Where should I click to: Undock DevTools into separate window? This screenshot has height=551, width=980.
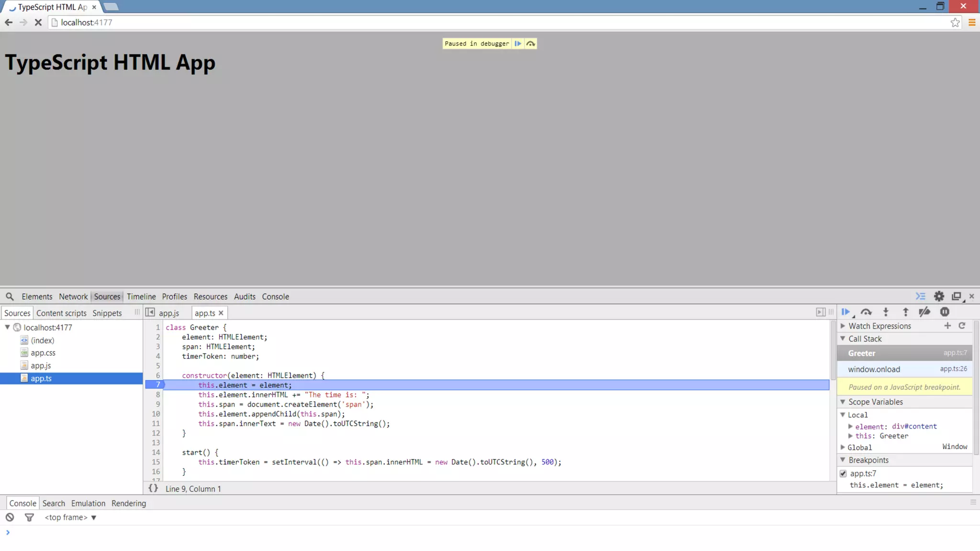click(x=957, y=297)
